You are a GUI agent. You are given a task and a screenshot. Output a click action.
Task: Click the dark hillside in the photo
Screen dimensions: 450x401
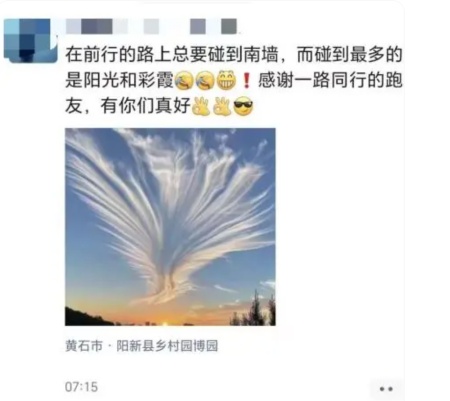point(87,318)
